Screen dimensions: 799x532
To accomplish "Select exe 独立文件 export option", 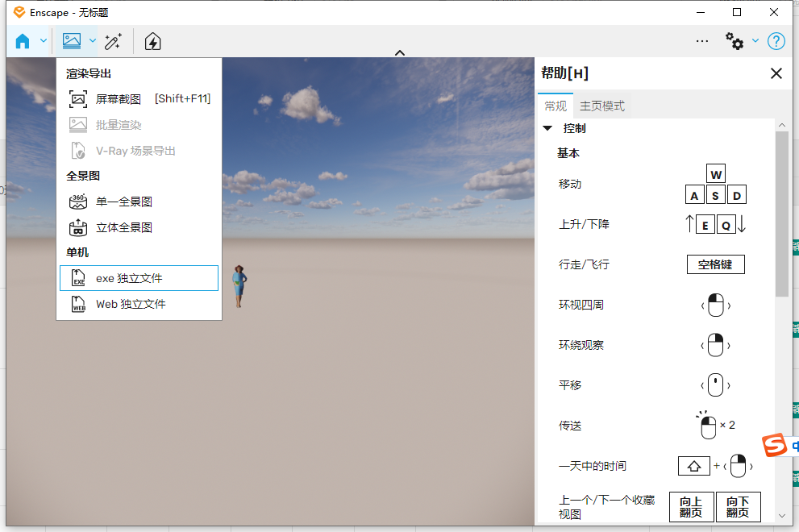I will [139, 278].
